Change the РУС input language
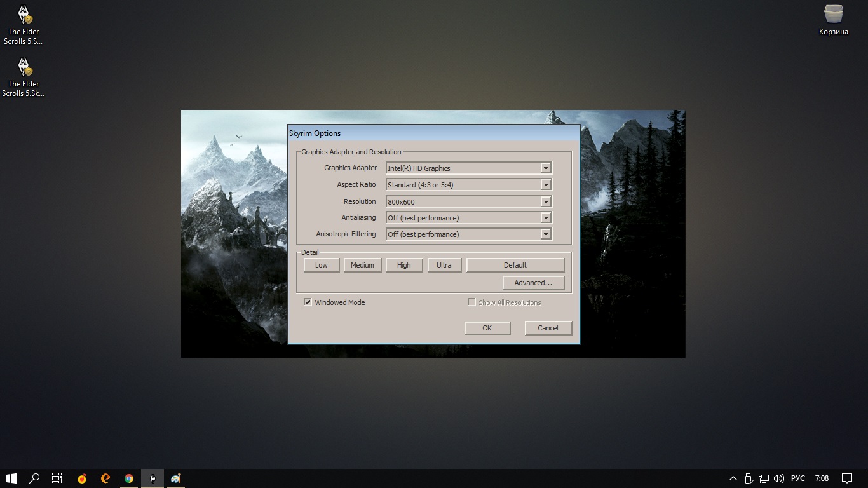The height and width of the screenshot is (488, 868). tap(797, 478)
